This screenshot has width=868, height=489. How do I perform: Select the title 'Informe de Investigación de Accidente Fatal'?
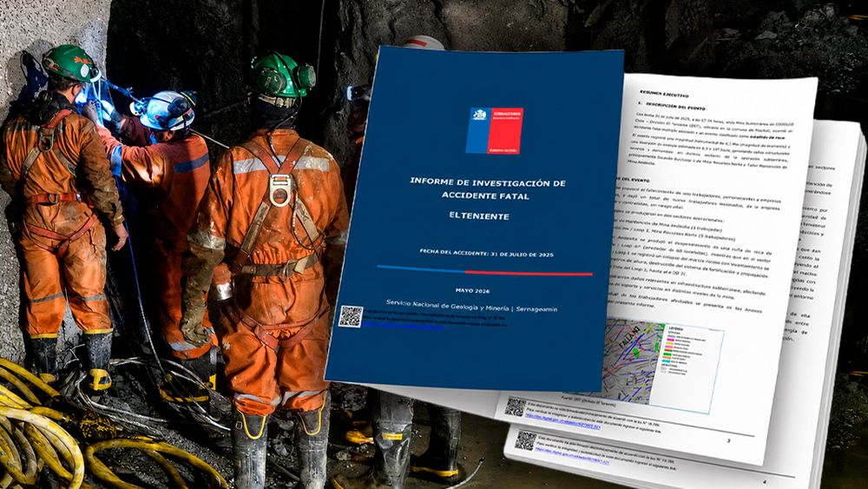487,188
